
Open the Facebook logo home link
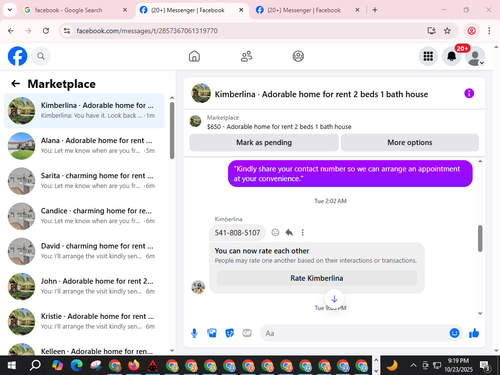[17, 56]
